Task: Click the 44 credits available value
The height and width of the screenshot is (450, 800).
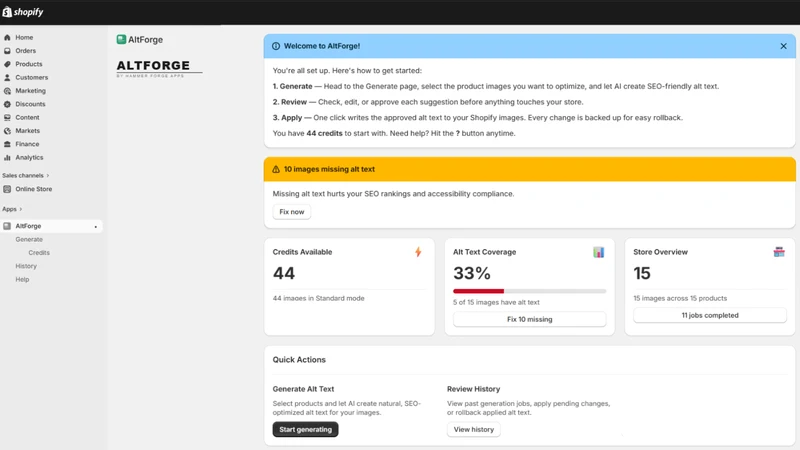Action: pyautogui.click(x=284, y=273)
